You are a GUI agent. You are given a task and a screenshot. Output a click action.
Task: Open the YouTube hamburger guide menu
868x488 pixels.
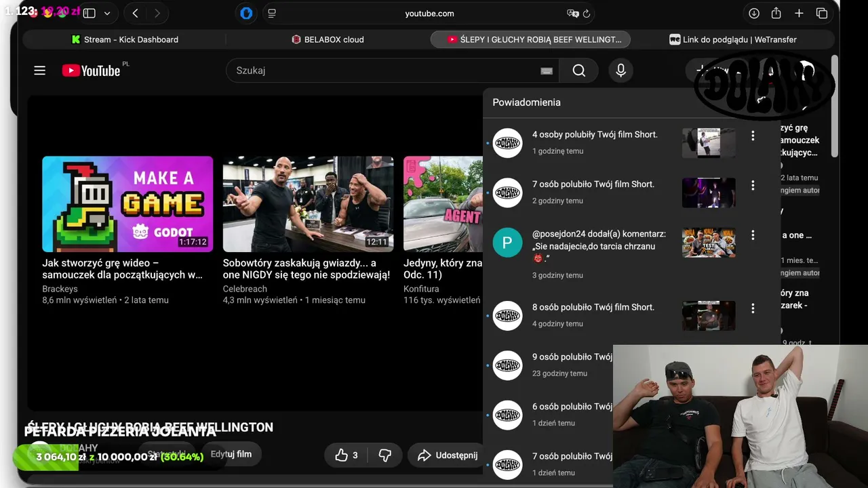tap(40, 70)
